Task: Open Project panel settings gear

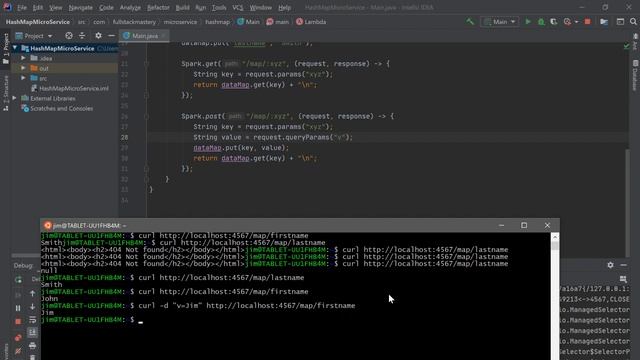Action: pos(98,36)
